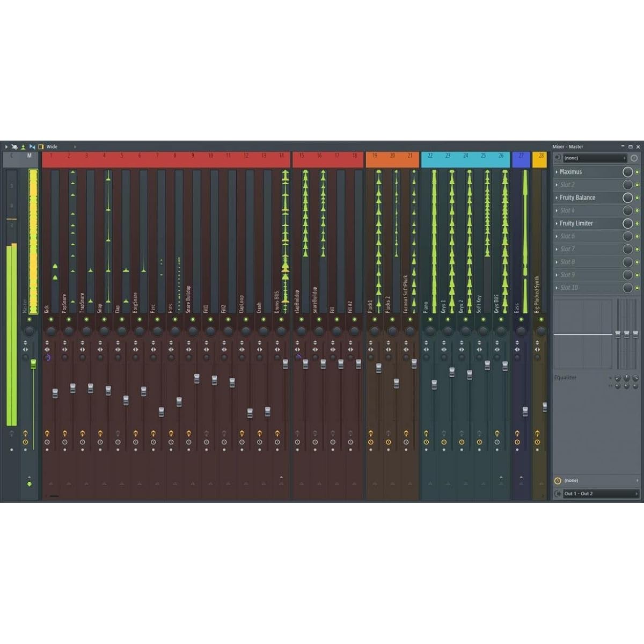Click the Kick track volume fader

[x=55, y=393]
